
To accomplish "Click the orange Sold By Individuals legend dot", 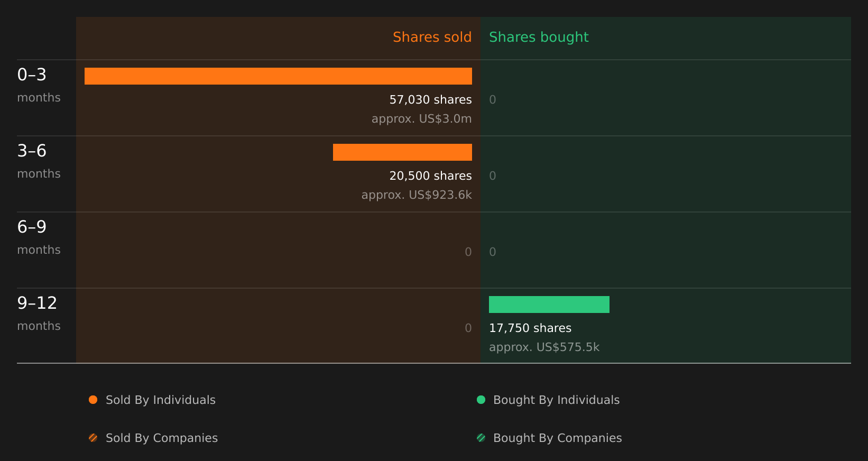I will (93, 400).
